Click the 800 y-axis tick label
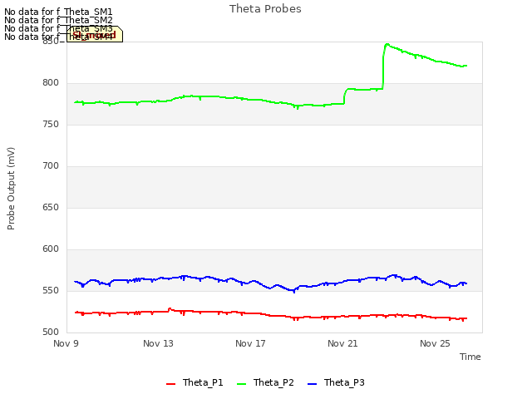The width and height of the screenshot is (532, 399). click(x=51, y=83)
